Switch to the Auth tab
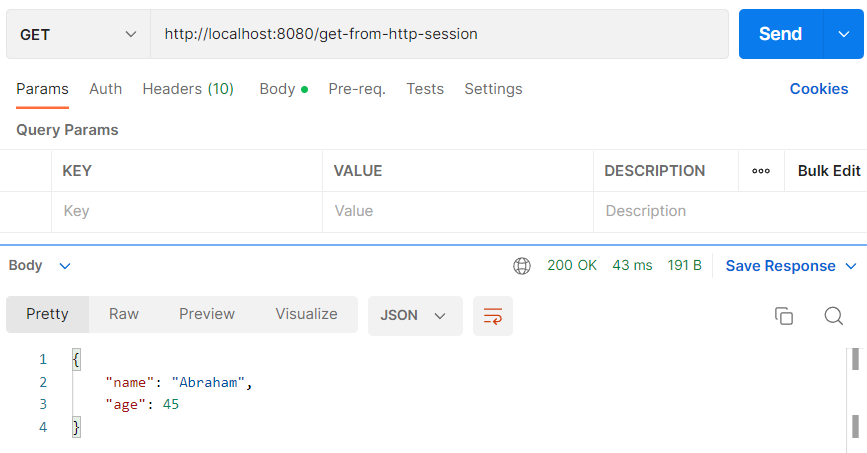The width and height of the screenshot is (867, 453). click(105, 89)
